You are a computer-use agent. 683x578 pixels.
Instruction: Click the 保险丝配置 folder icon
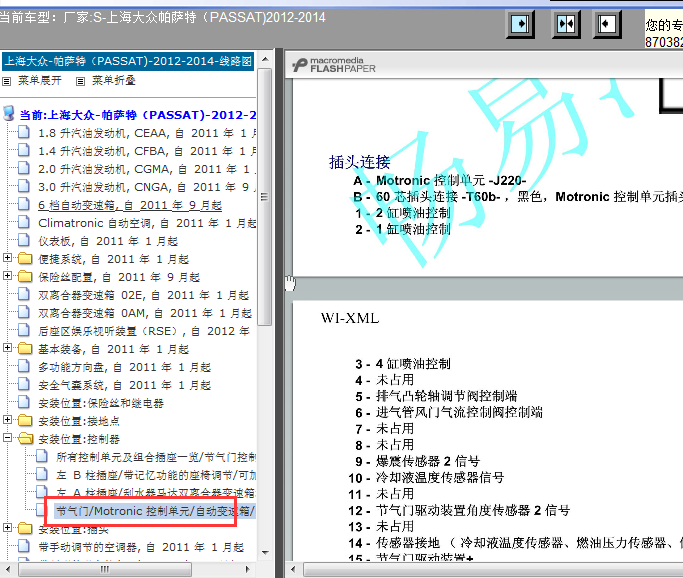pyautogui.click(x=25, y=277)
